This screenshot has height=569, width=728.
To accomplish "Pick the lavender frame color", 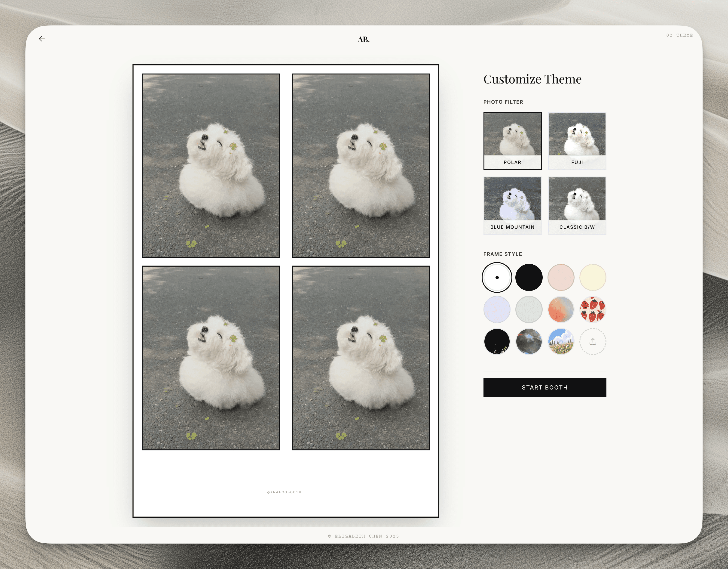I will 497,309.
